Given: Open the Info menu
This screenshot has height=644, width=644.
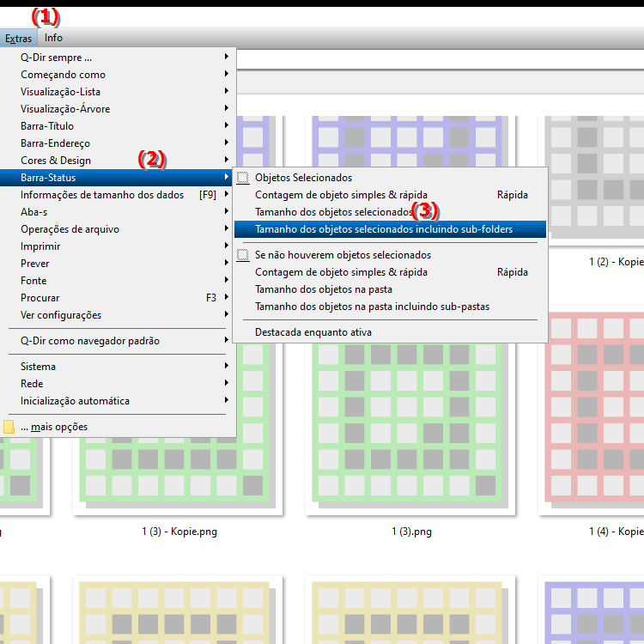Looking at the screenshot, I should 53,38.
